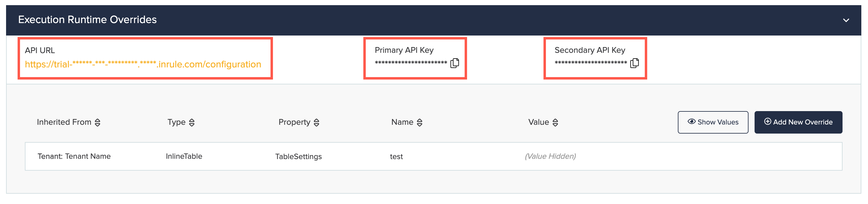Click the sort icon next to Inherited From
868x204 pixels.
pos(98,122)
